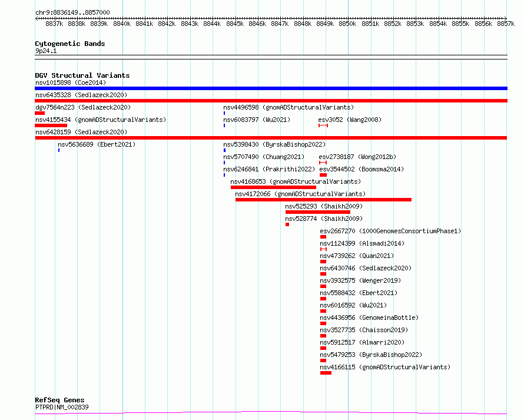The width and height of the screenshot is (524, 420).
Task: Open nsv6430746 (Sedlazeck2020) variant
Action: pyautogui.click(x=366, y=268)
